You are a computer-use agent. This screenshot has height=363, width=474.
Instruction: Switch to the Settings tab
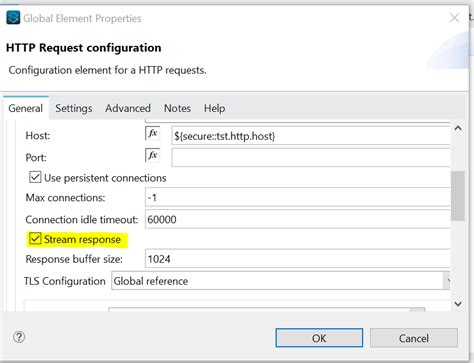74,108
